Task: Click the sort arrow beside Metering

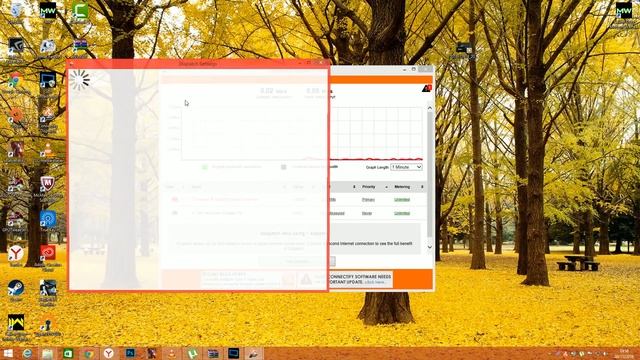Action: click(x=422, y=187)
